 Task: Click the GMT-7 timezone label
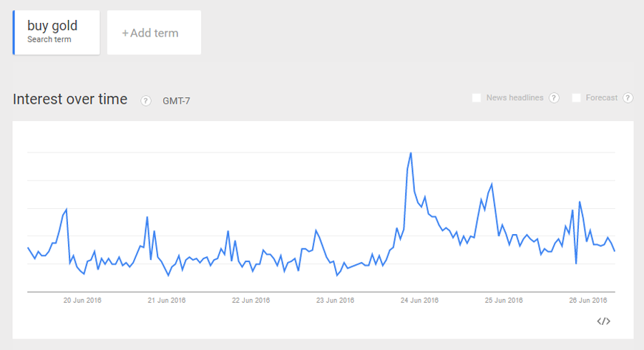pos(176,100)
